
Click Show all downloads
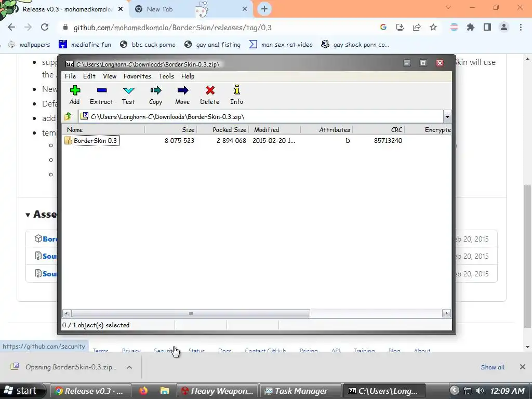[x=493, y=367]
